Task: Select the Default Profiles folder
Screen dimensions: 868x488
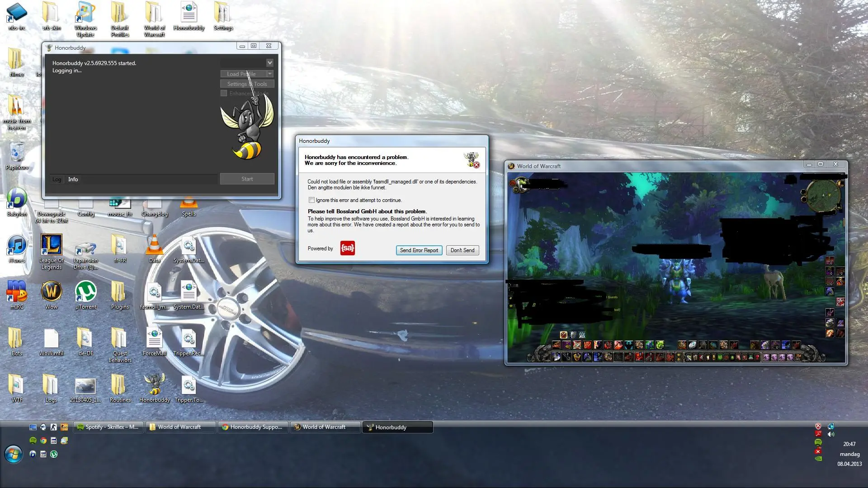Action: tap(120, 19)
